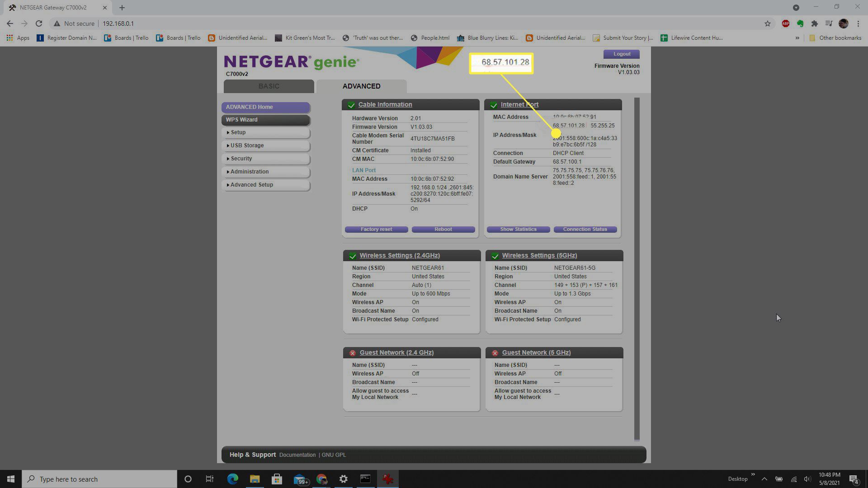The height and width of the screenshot is (488, 868).
Task: Open Guest Network (2.4 GHz) link
Action: (x=396, y=352)
